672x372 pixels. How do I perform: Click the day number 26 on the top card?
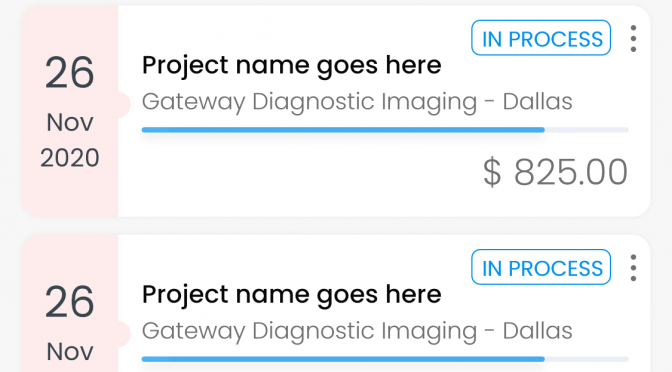pos(69,73)
